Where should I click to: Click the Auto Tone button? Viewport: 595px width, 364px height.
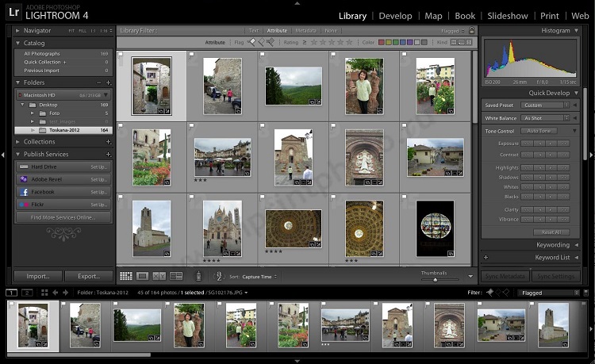pos(539,131)
